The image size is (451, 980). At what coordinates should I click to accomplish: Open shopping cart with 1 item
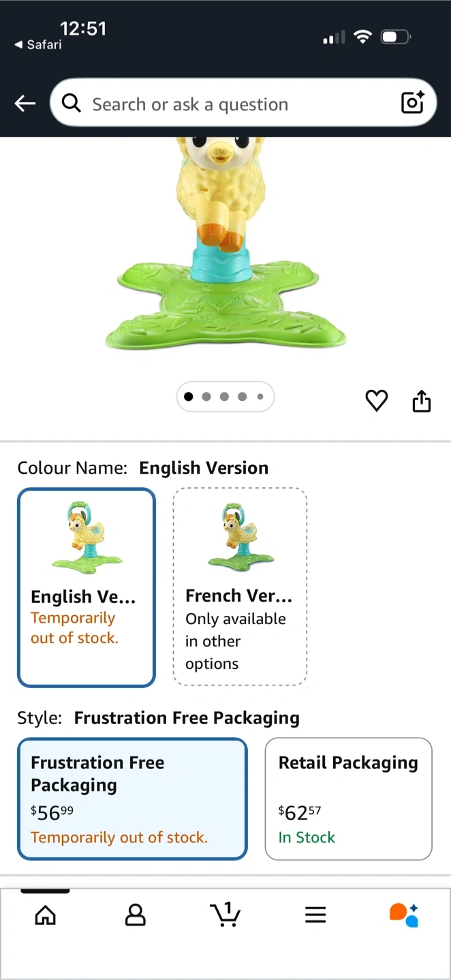click(x=226, y=915)
